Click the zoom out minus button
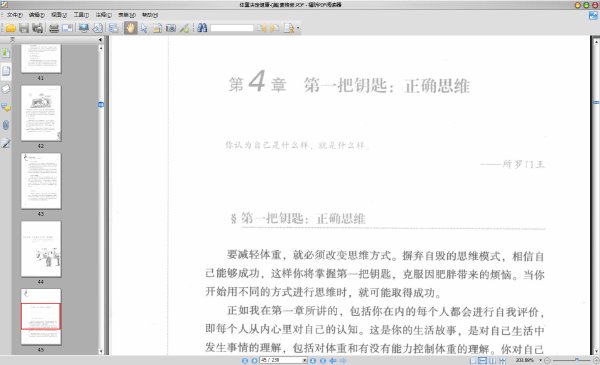This screenshot has width=600, height=365. 547,360
